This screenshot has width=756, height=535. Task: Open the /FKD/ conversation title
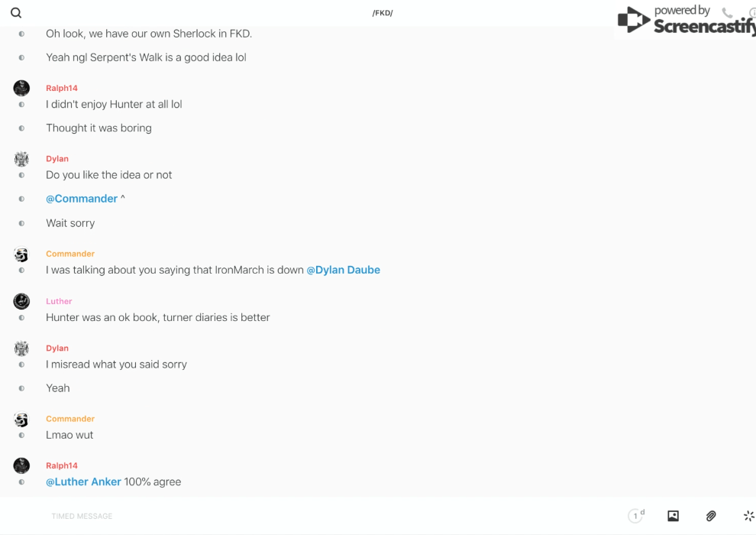coord(383,13)
